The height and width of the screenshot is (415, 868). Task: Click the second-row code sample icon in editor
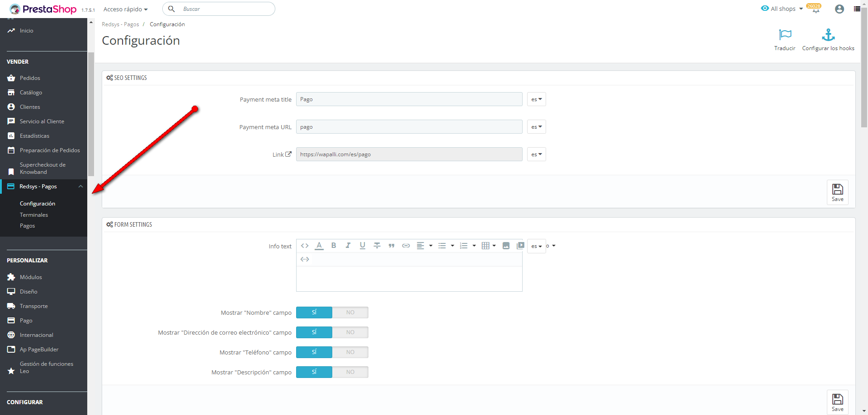click(x=305, y=259)
